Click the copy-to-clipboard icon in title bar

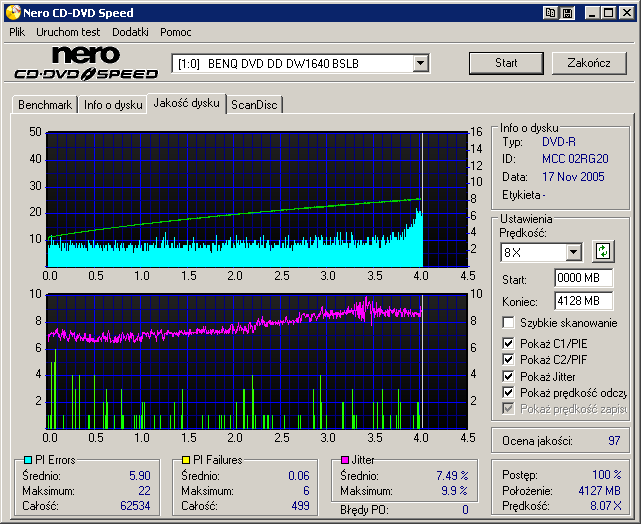(x=550, y=13)
